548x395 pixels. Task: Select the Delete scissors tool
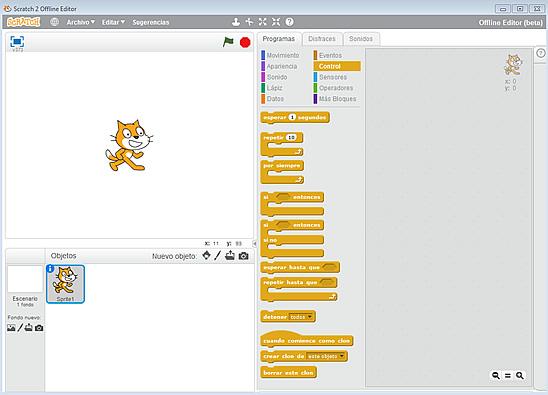pyautogui.click(x=249, y=22)
